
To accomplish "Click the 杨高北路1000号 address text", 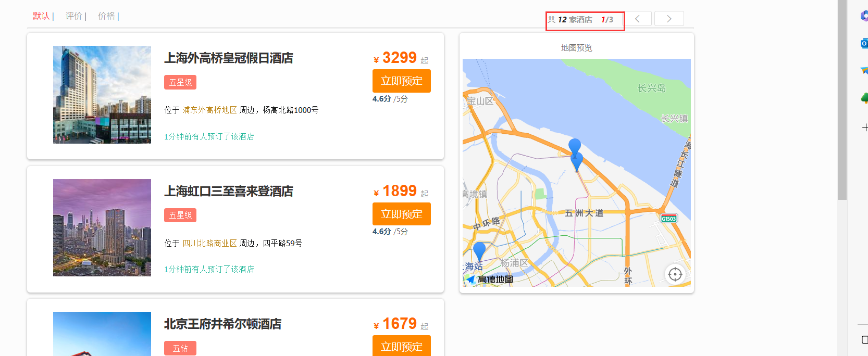I will click(291, 110).
